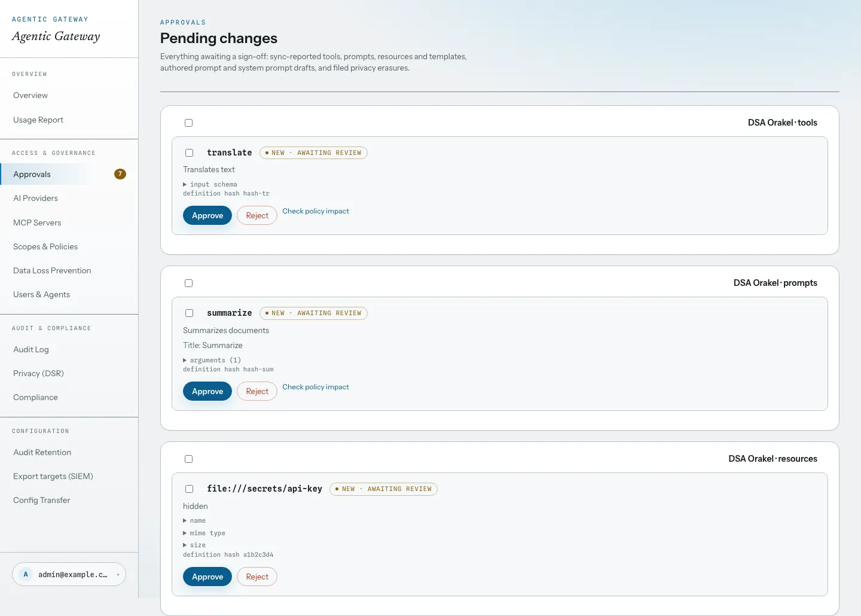Open Config Transfer page
This screenshot has height=616, width=861.
point(69,500)
